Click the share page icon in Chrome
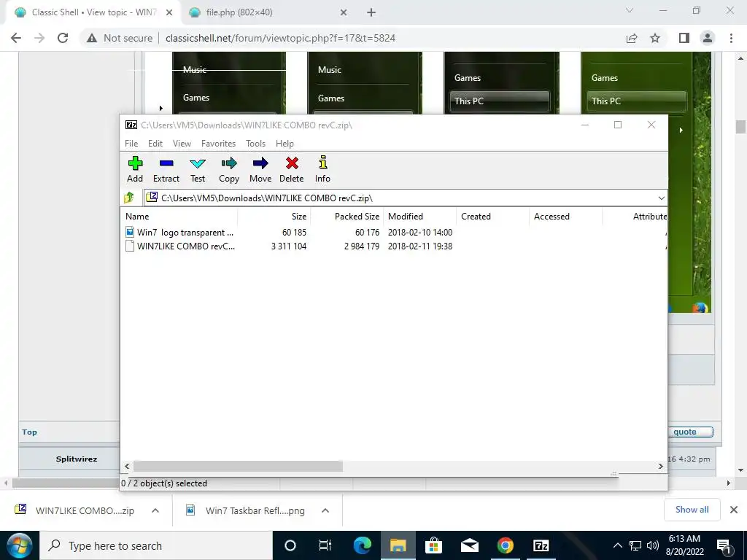 [x=632, y=38]
